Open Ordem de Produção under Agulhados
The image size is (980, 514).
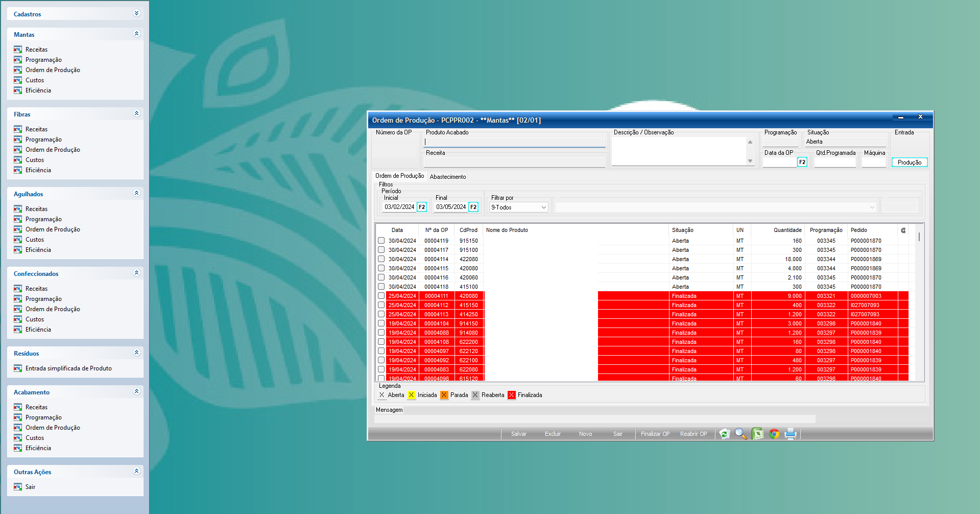tap(53, 229)
